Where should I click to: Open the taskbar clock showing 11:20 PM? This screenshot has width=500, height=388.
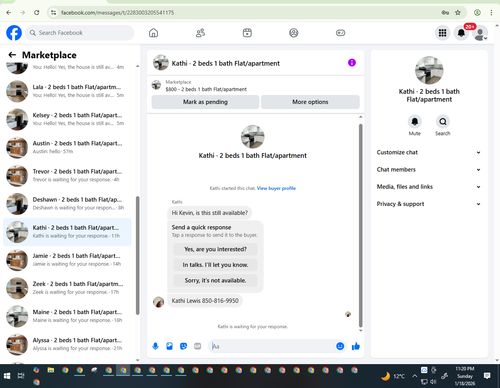(x=465, y=376)
